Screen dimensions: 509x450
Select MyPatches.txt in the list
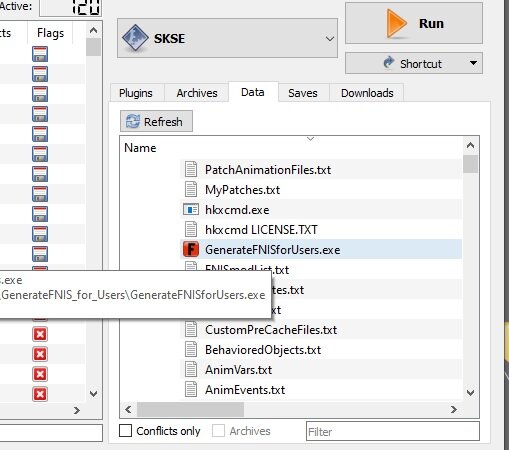[x=242, y=190]
